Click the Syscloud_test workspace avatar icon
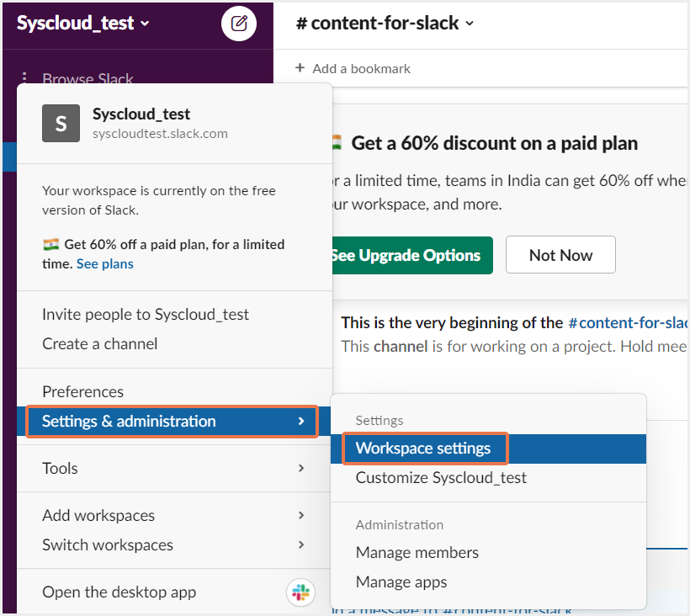This screenshot has width=690, height=616. click(x=61, y=124)
